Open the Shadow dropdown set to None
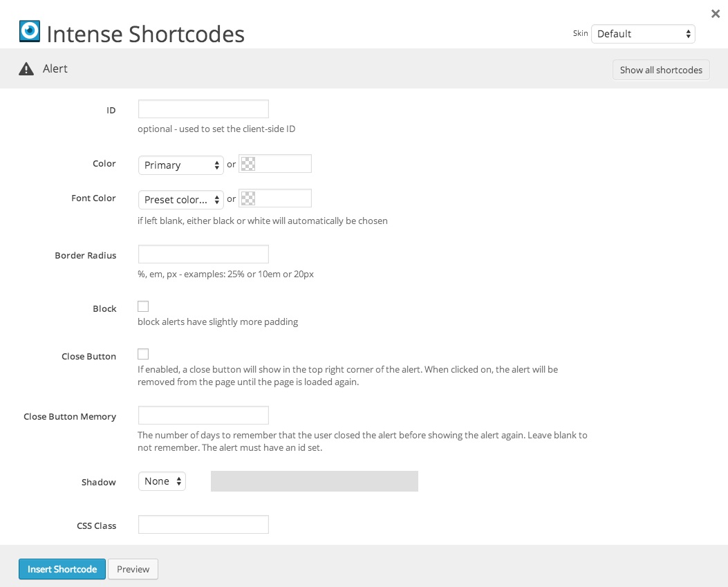Screen dimensions: 728x587 tap(162, 481)
